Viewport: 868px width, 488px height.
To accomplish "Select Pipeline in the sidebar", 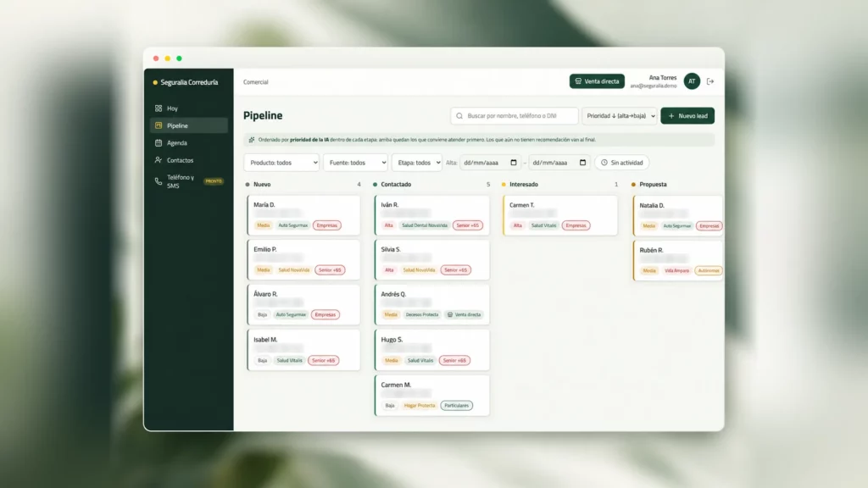I will [188, 125].
